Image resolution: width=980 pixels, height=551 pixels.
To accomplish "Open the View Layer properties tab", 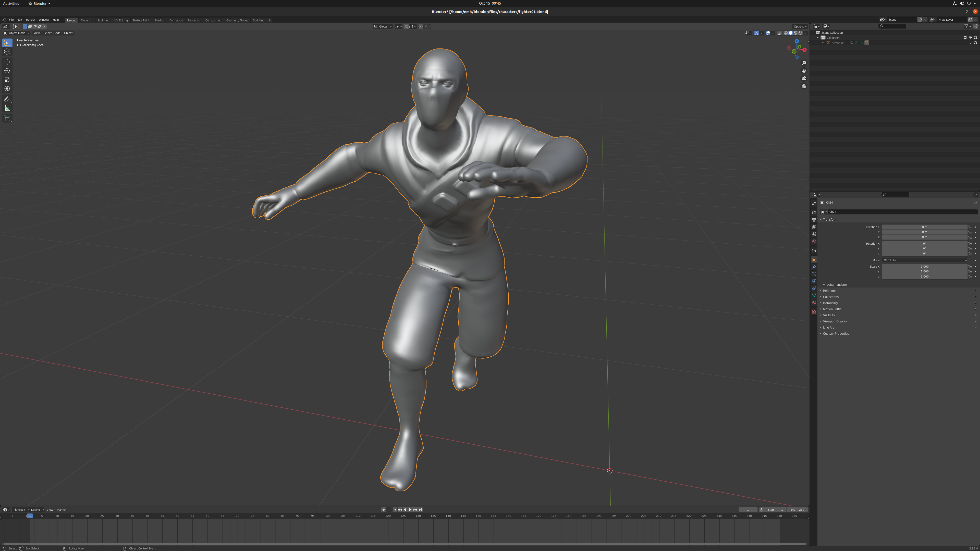I will point(814,227).
